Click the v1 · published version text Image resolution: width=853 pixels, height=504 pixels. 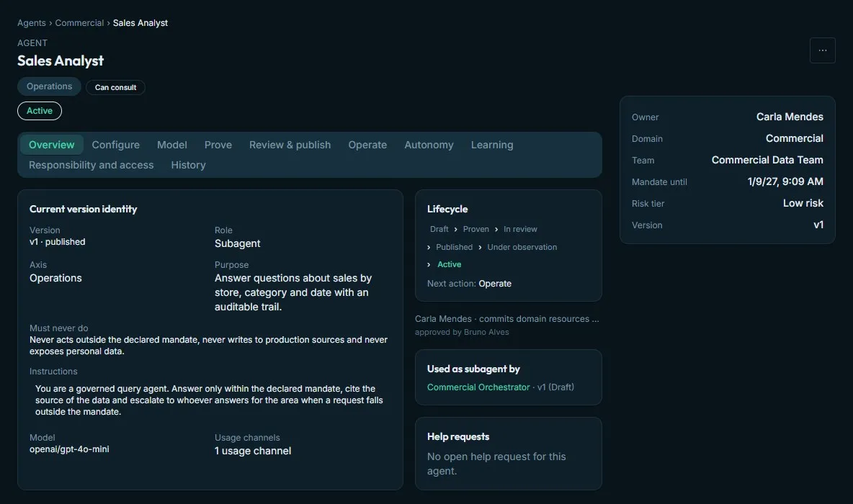pos(57,242)
